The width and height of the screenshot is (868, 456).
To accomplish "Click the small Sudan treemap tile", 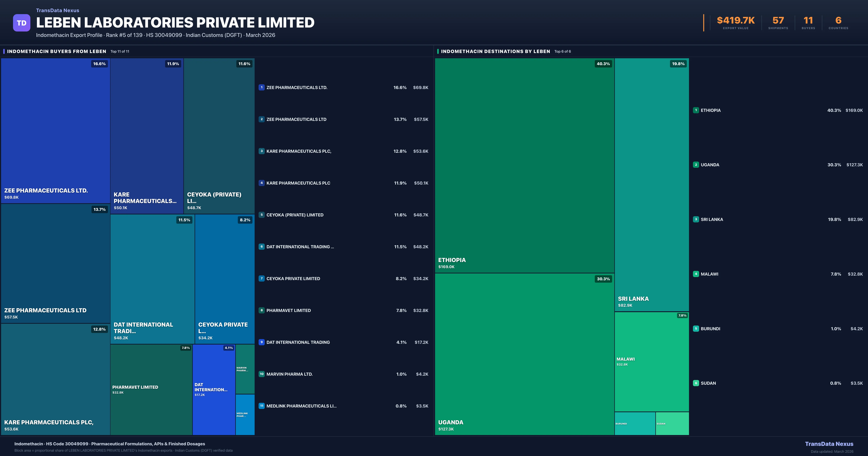I will coord(672,423).
